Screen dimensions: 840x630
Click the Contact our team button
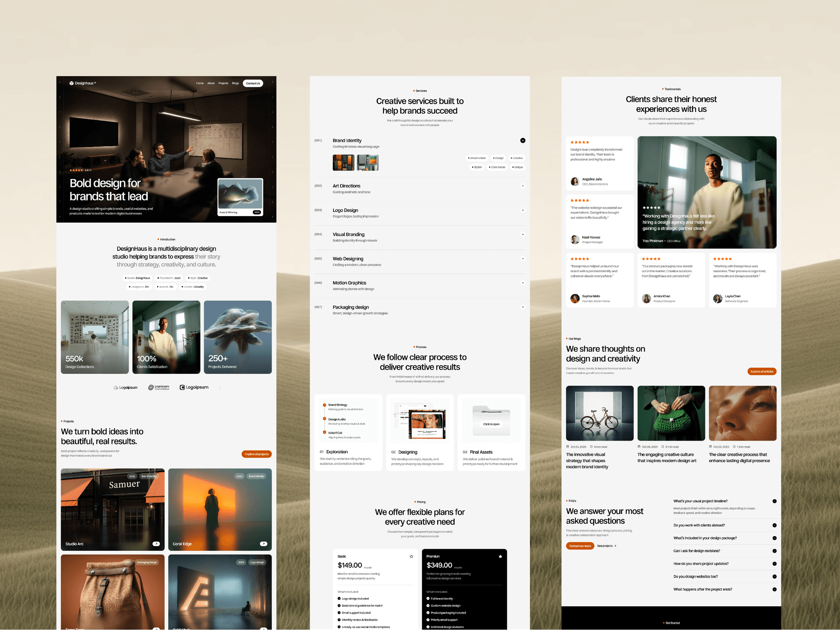[x=580, y=546]
